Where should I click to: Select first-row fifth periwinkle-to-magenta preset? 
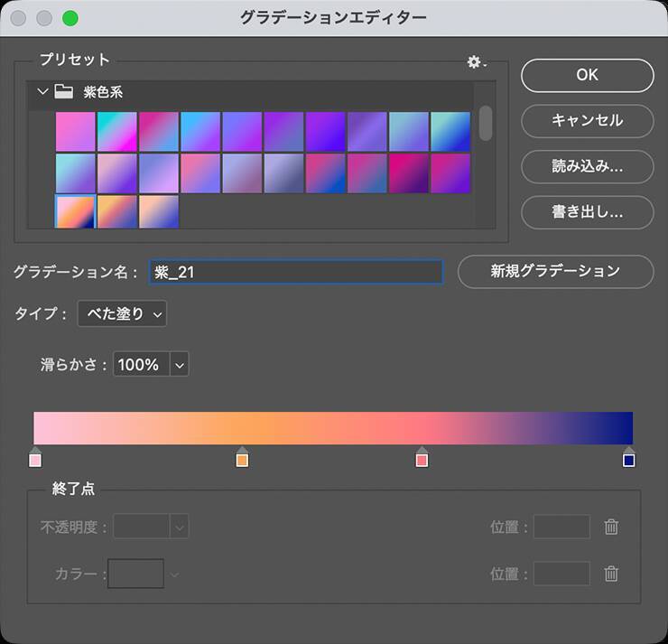pos(242,132)
